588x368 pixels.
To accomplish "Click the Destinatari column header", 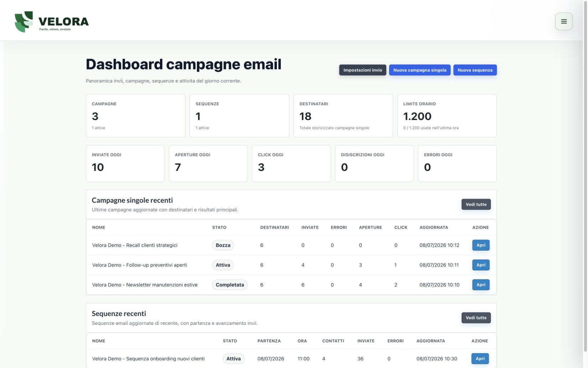I will pos(274,227).
